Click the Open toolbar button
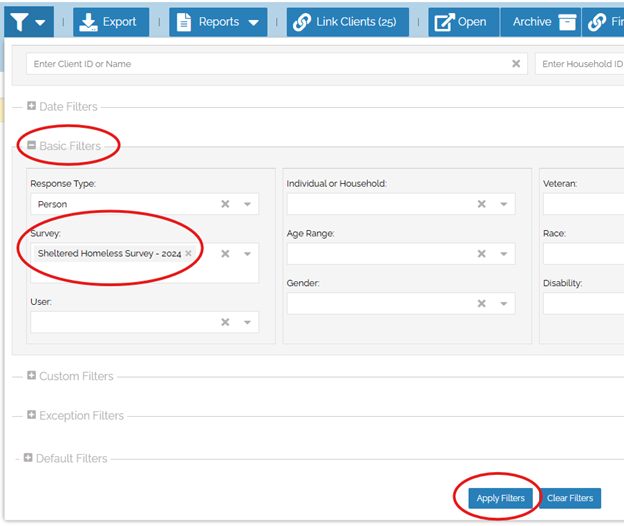The width and height of the screenshot is (624, 526). 462,21
